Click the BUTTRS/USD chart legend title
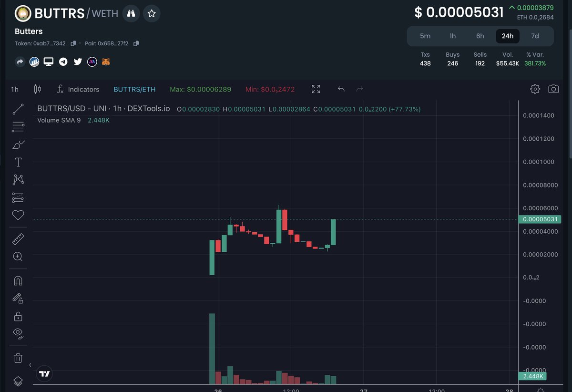Viewport: 572px width, 392px height. tap(103, 109)
